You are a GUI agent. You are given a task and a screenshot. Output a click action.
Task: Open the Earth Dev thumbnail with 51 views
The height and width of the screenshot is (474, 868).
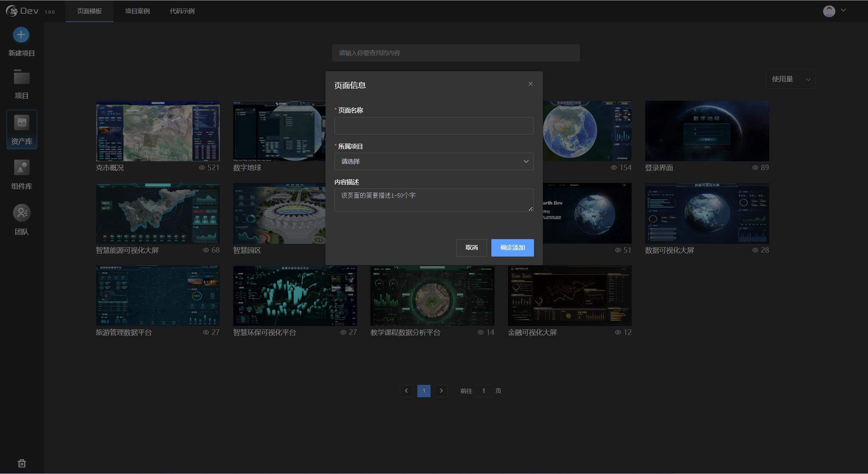pyautogui.click(x=587, y=214)
